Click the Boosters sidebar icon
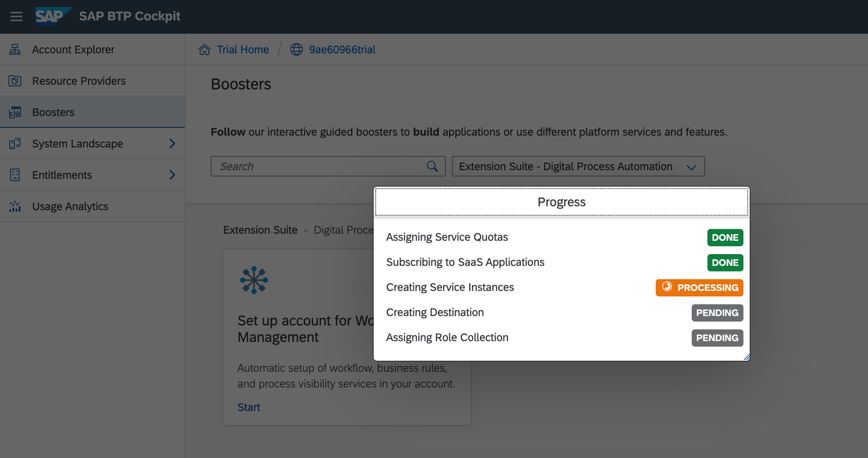 [x=15, y=112]
